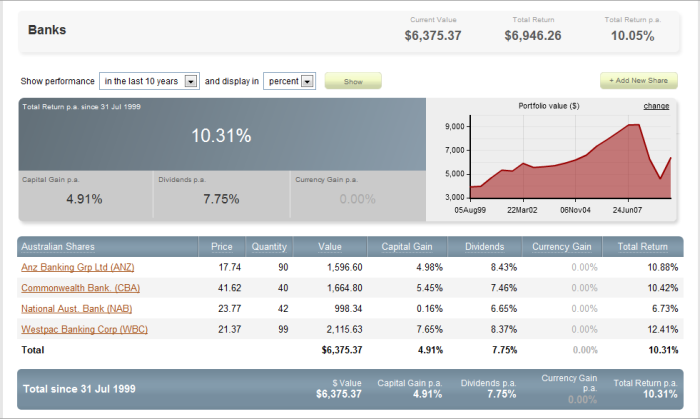
Task: Sort by the Quantity column header
Action: pyautogui.click(x=269, y=247)
